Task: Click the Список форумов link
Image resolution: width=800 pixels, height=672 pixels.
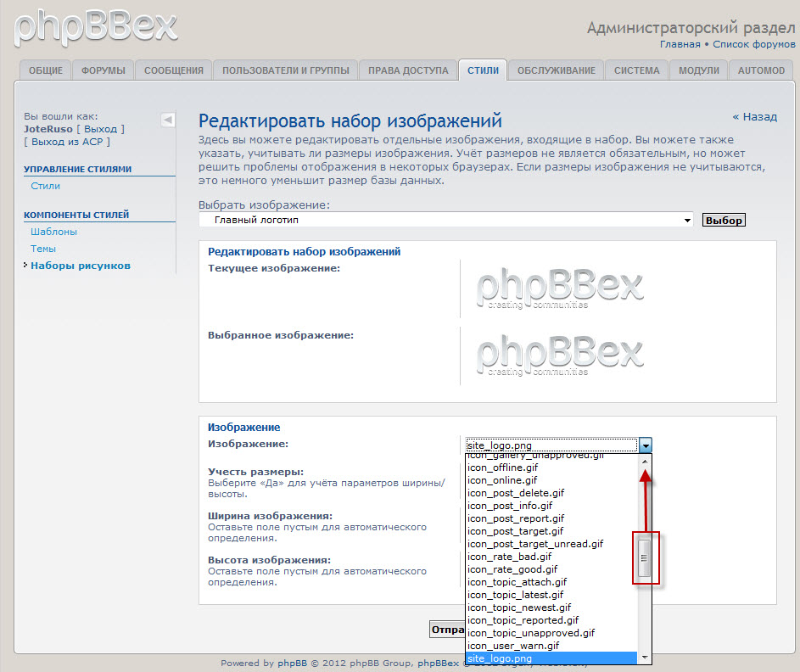Action: point(753,44)
